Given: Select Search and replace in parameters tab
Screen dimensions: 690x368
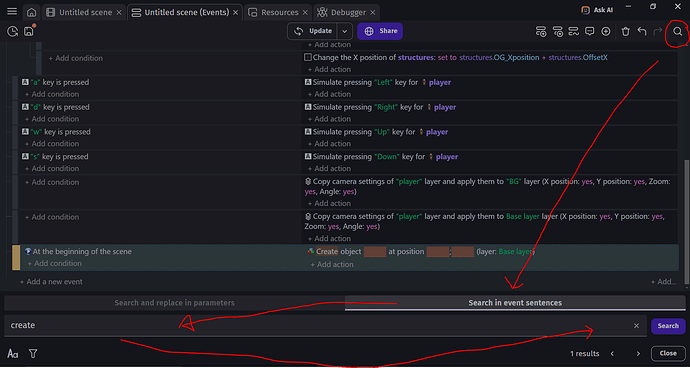Looking at the screenshot, I should point(174,303).
